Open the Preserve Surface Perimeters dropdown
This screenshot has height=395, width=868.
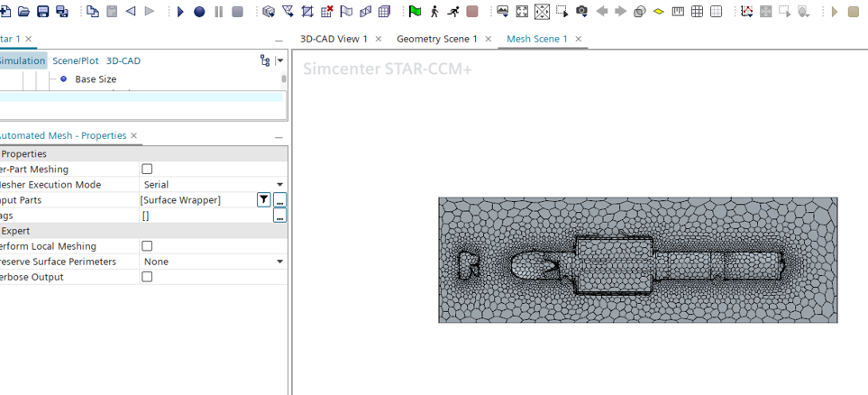point(279,262)
